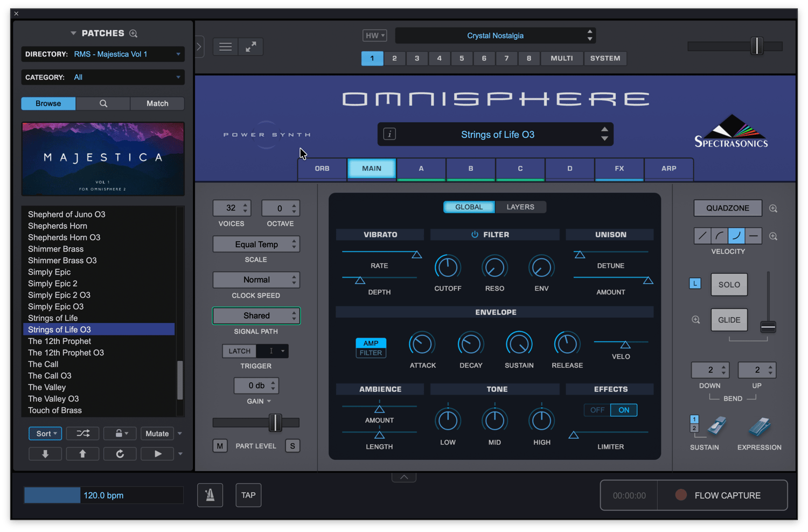Click the expand view arrows icon
Screen dimensions: 808x532
251,47
